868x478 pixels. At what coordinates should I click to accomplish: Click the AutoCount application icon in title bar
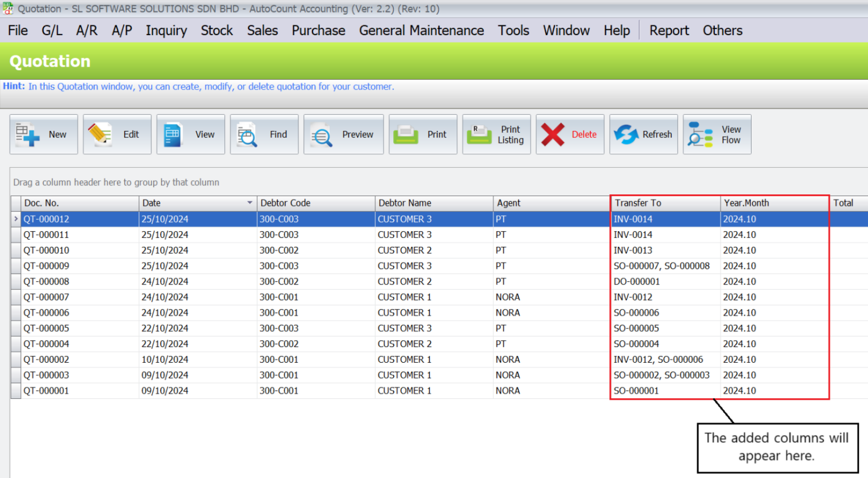[7, 8]
